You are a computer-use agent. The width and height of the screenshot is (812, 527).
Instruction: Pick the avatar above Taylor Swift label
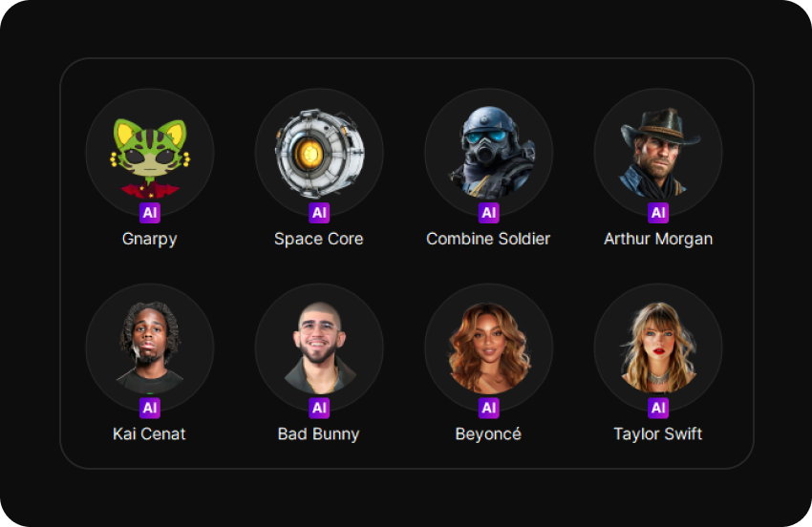coord(658,348)
